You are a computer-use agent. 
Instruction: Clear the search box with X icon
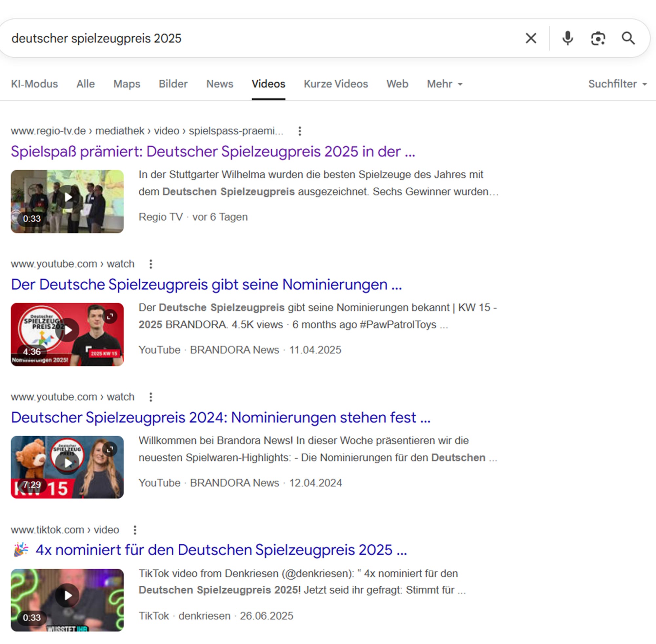[x=531, y=38]
